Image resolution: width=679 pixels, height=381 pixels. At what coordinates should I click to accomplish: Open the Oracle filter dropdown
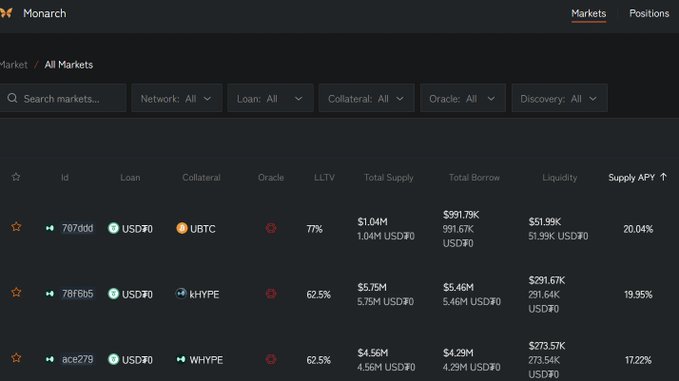coord(462,98)
